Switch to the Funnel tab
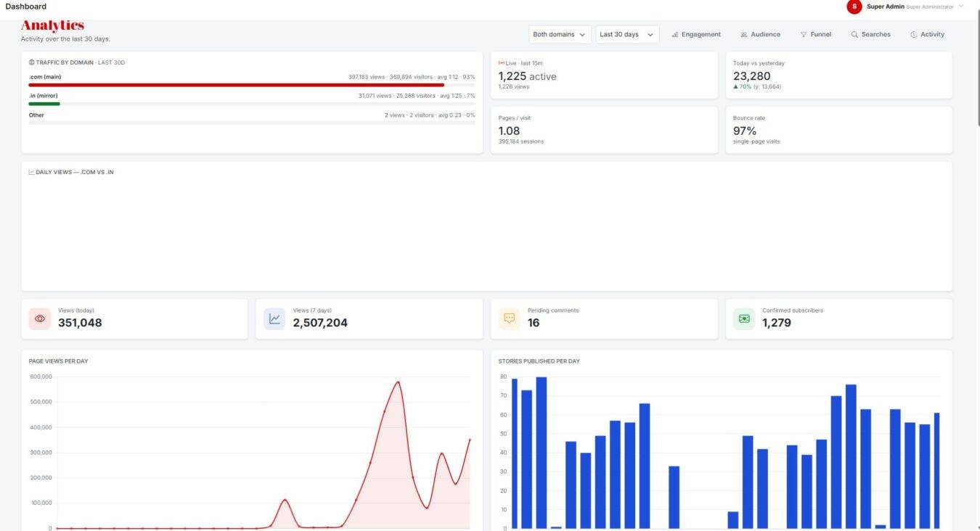Viewport: 980px width, 531px height. 816,34
